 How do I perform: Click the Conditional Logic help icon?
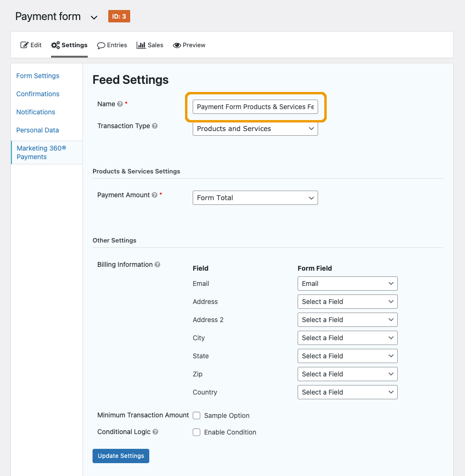[x=155, y=432]
